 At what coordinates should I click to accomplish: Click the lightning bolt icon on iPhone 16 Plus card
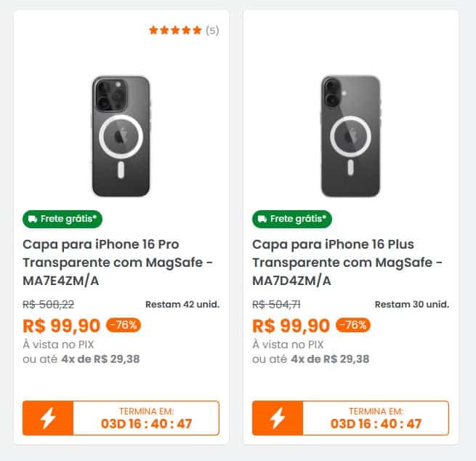click(x=278, y=418)
